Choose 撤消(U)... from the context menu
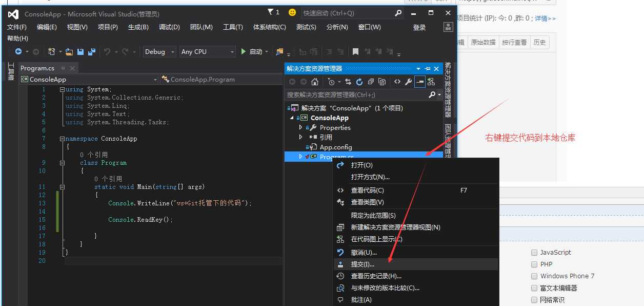 coord(415,252)
